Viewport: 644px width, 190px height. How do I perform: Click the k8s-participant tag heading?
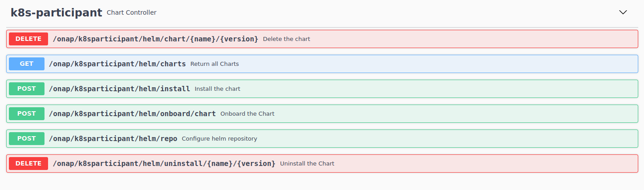[x=57, y=12]
